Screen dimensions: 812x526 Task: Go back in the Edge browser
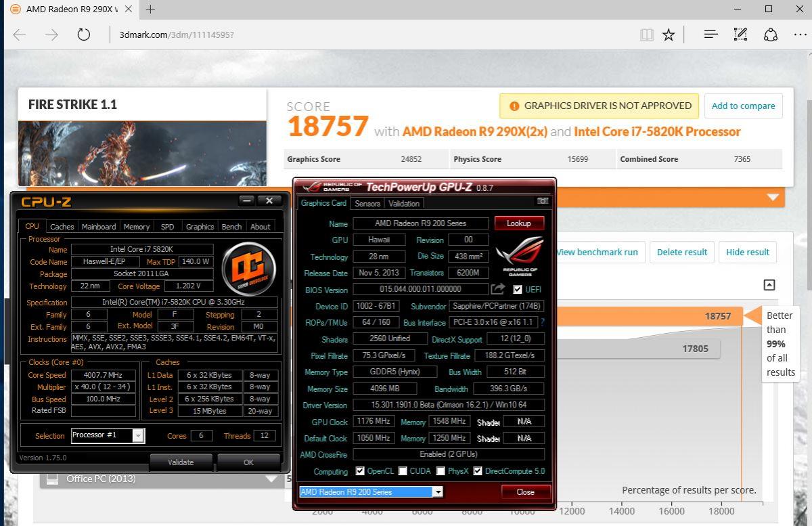(x=20, y=35)
